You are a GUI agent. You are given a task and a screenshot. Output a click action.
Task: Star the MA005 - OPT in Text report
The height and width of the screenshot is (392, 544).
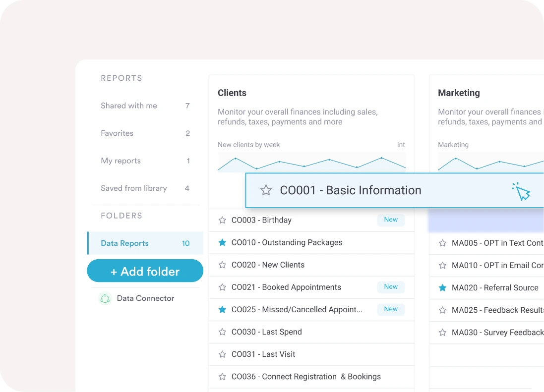[x=442, y=243]
